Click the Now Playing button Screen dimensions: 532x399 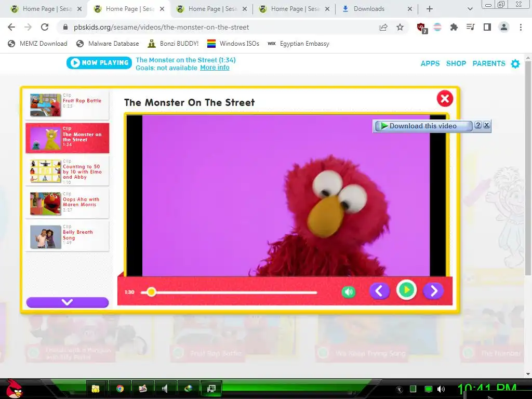pyautogui.click(x=99, y=63)
